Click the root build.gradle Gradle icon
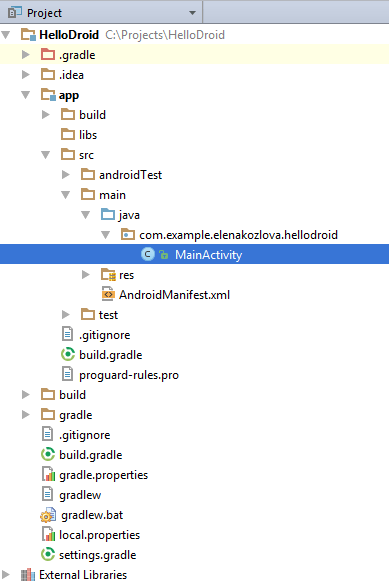 (48, 454)
